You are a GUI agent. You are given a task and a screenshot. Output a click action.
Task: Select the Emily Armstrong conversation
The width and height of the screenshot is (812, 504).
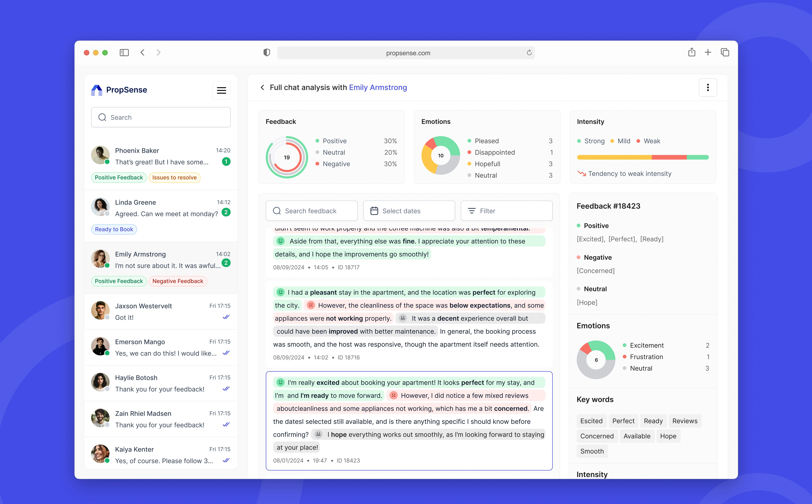pyautogui.click(x=161, y=268)
